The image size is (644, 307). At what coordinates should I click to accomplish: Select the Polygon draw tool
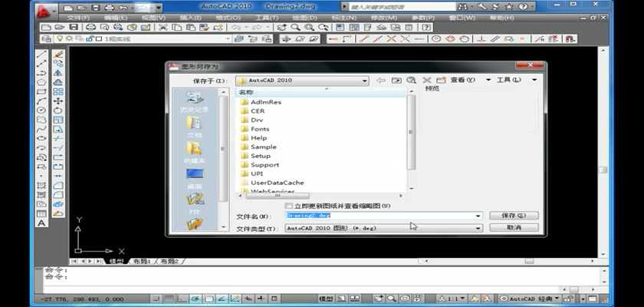[41, 82]
